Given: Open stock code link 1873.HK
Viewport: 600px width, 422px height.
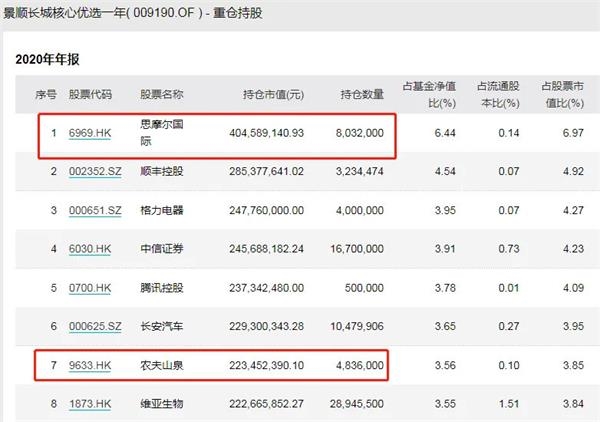Looking at the screenshot, I should (90, 404).
